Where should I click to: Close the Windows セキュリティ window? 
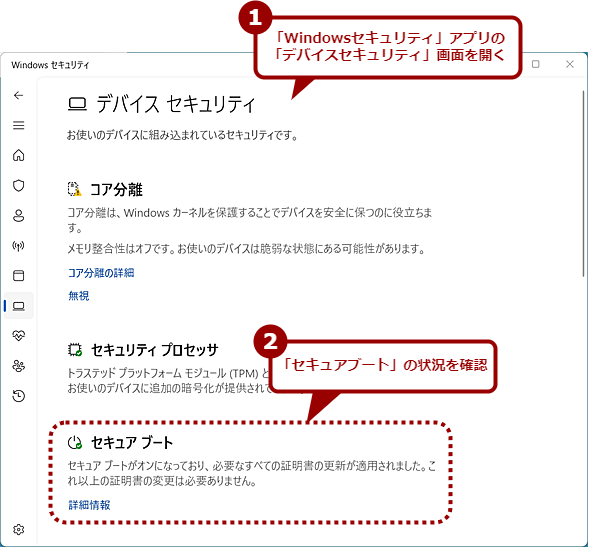569,64
